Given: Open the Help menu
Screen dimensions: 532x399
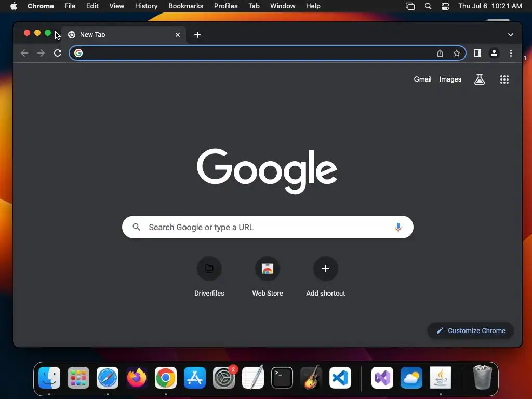Looking at the screenshot, I should click(x=313, y=6).
